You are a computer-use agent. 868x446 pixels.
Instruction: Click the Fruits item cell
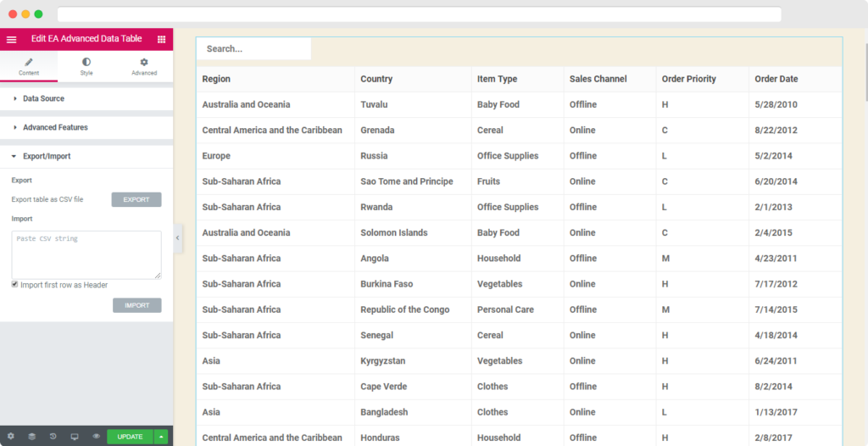518,181
